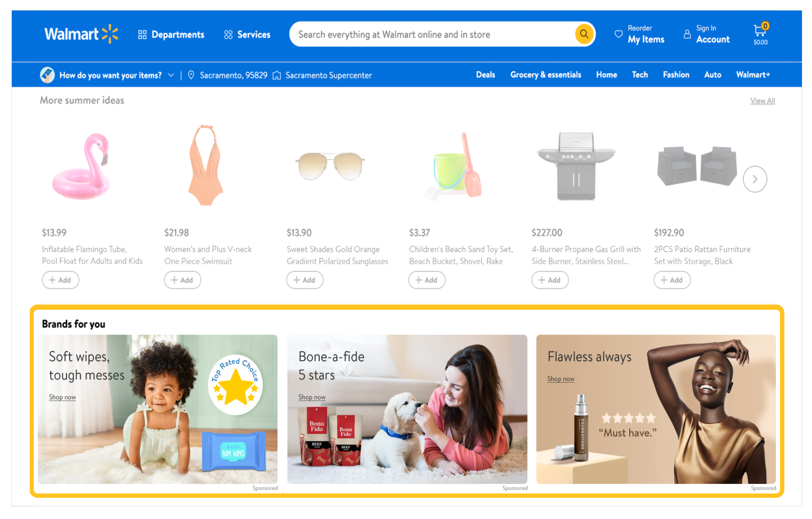Click the Reorder My Items heart icon
Image resolution: width=812 pixels, height=519 pixels.
pyautogui.click(x=618, y=34)
